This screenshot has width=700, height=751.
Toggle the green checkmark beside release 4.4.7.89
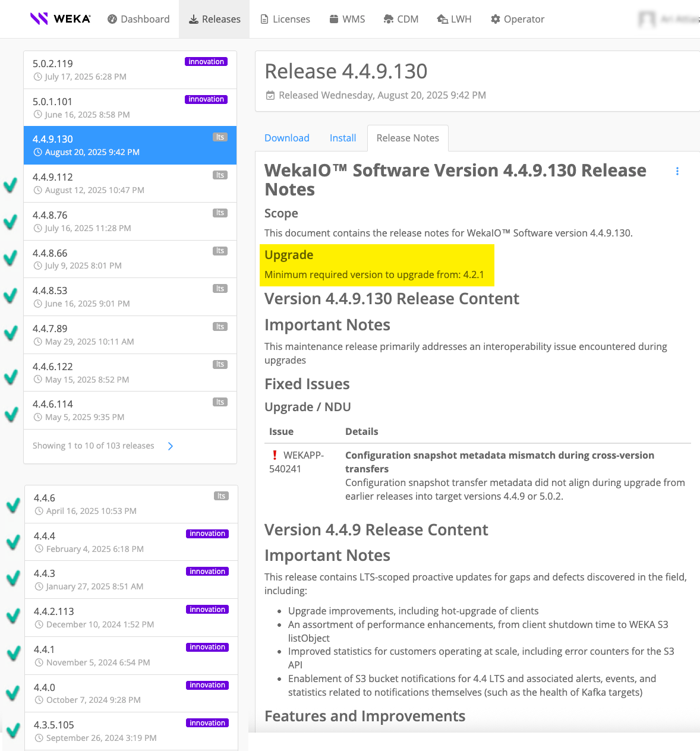(x=10, y=333)
